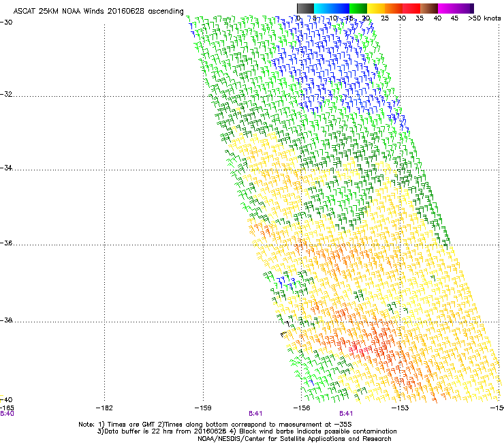Viewport: 504px width, 443px height.
Task: Click the '45' legend tick label
Action: pyautogui.click(x=454, y=18)
